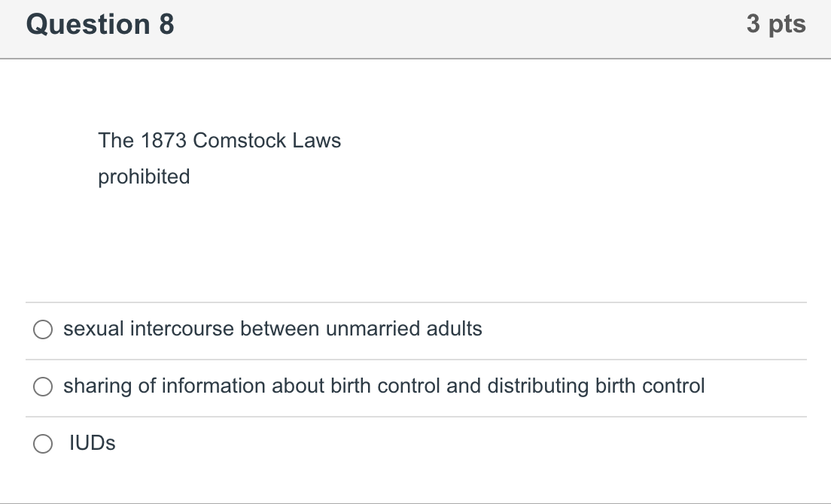
Task: Select the radio button for 'sexual intercourse between unmarried adults'
Action: [43, 329]
